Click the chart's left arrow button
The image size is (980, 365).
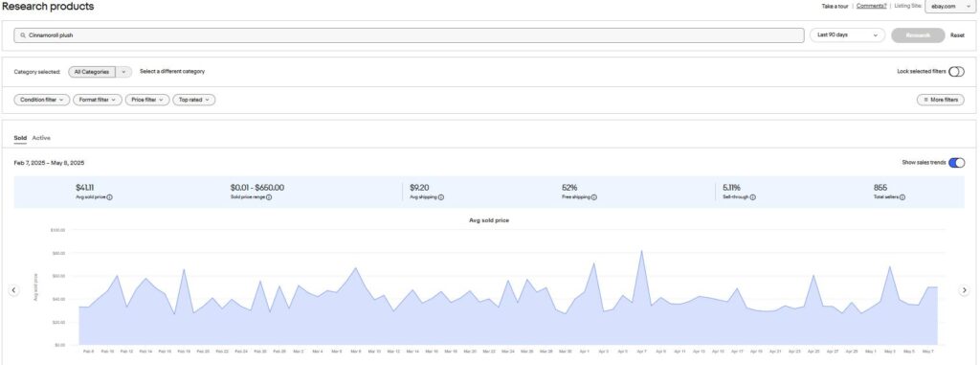pyautogui.click(x=13, y=290)
